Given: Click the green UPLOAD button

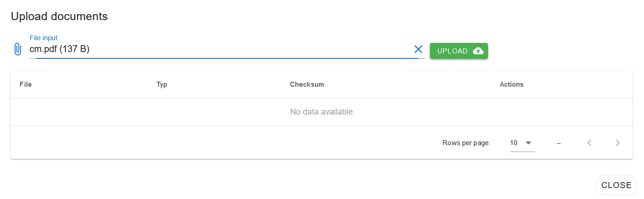Looking at the screenshot, I should pyautogui.click(x=459, y=51).
